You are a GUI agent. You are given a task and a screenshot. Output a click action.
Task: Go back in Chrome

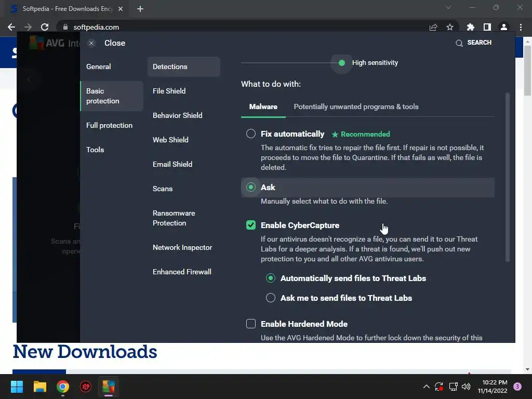[x=11, y=27]
